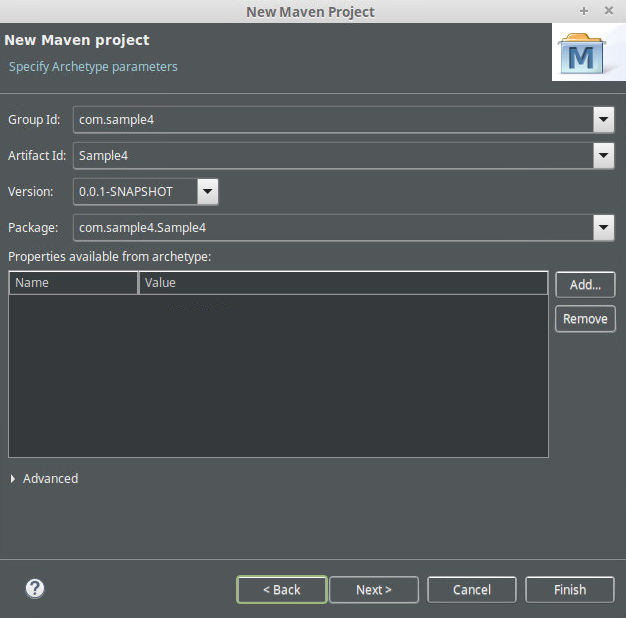Click the Add... property button
Screen dimensions: 626x618
coord(585,285)
